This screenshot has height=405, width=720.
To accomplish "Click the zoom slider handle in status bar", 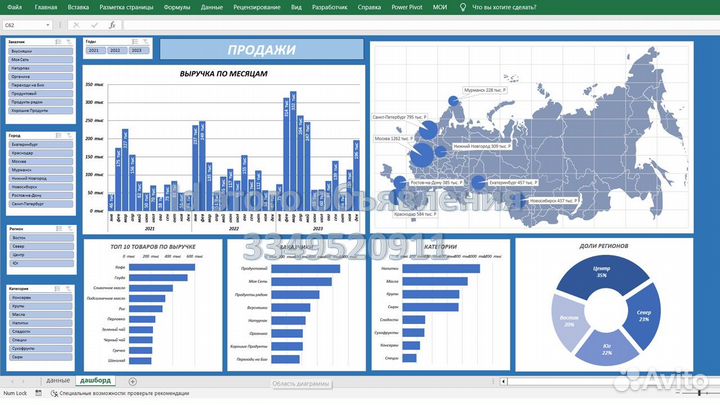I will (699, 394).
